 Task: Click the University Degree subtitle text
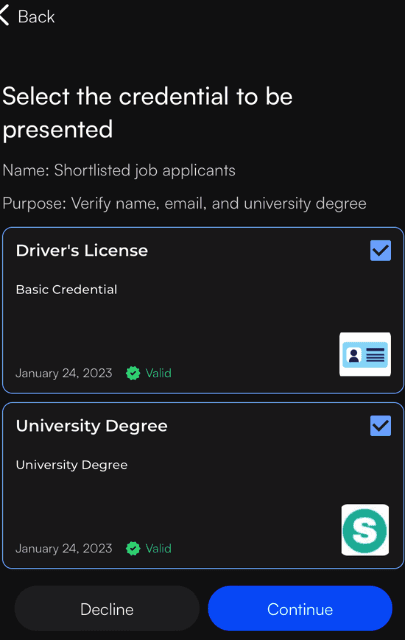click(72, 465)
